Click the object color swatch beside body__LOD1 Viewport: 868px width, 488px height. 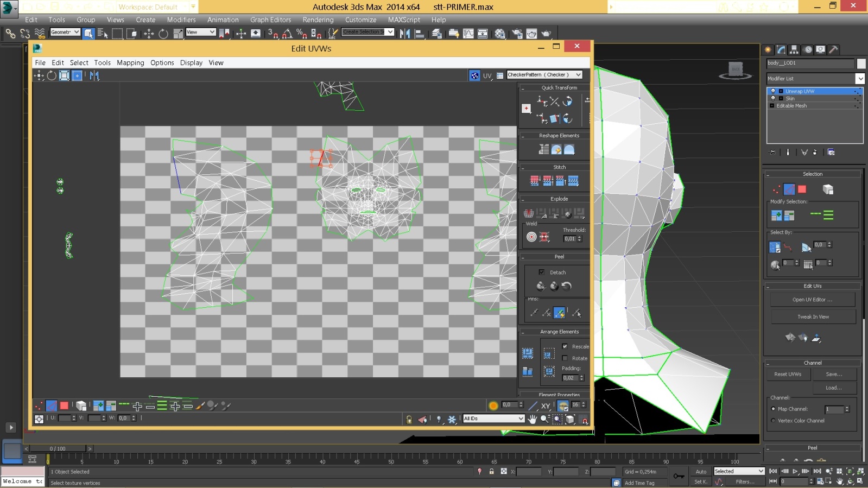861,64
